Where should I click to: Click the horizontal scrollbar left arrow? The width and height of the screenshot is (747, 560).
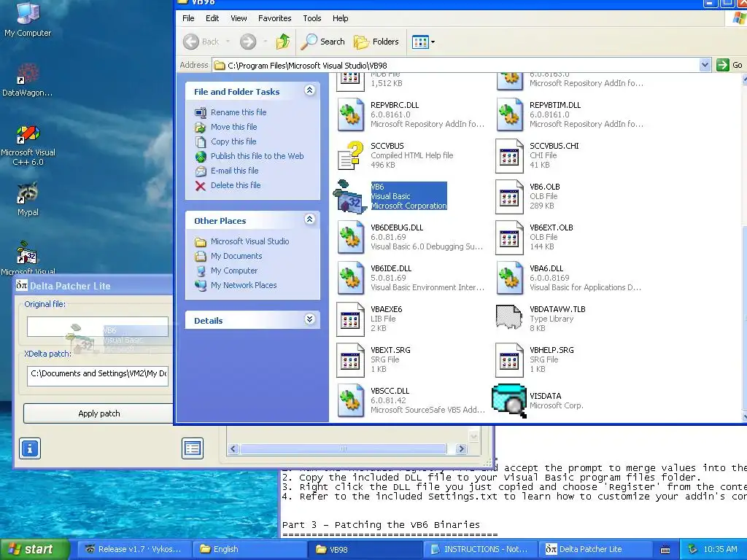click(x=233, y=448)
